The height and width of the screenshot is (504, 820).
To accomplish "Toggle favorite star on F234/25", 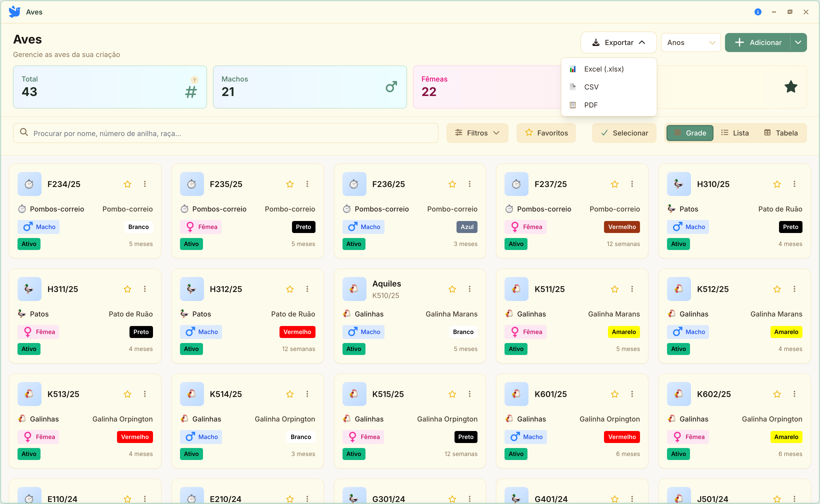I will coord(127,184).
